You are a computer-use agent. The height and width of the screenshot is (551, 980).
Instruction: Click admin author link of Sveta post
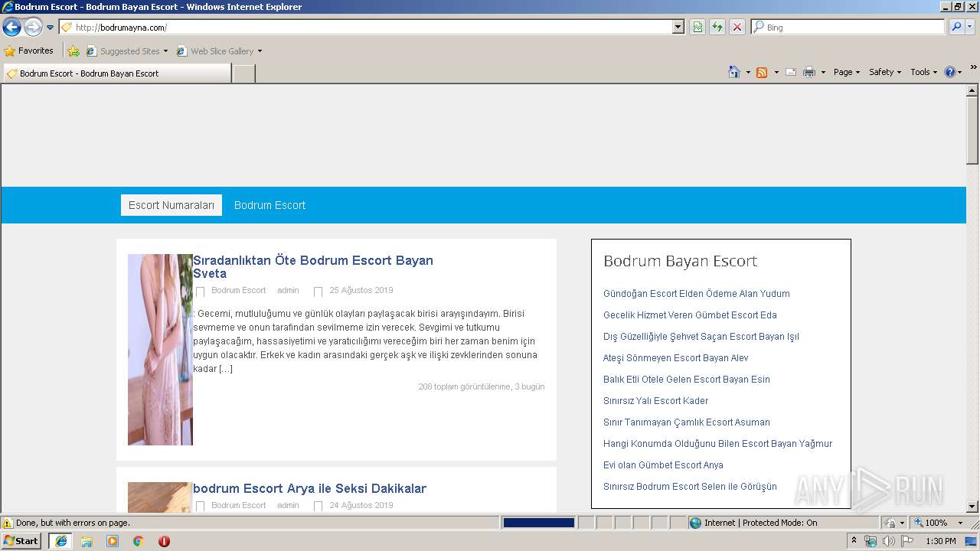coord(288,290)
